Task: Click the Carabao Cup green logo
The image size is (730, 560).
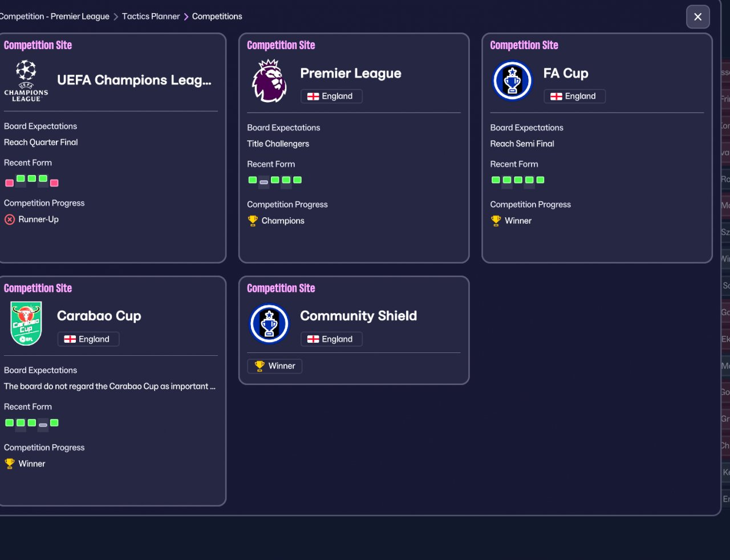Action: (26, 324)
